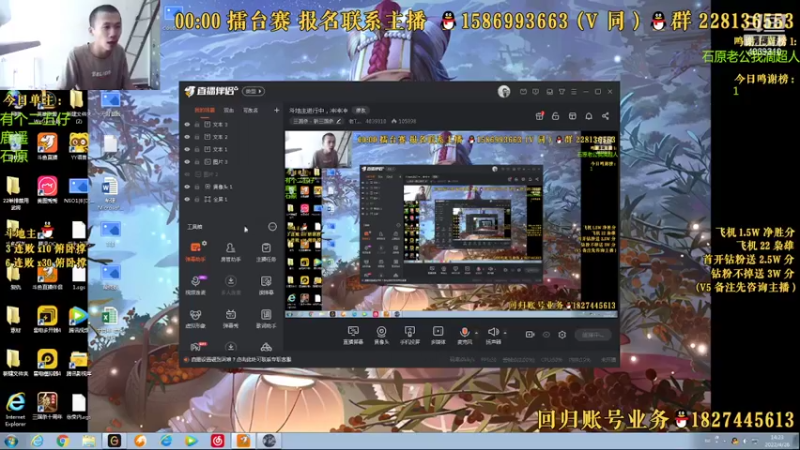
Task: Open 斗鱼直播 desktop shortcut
Action: [x=47, y=146]
